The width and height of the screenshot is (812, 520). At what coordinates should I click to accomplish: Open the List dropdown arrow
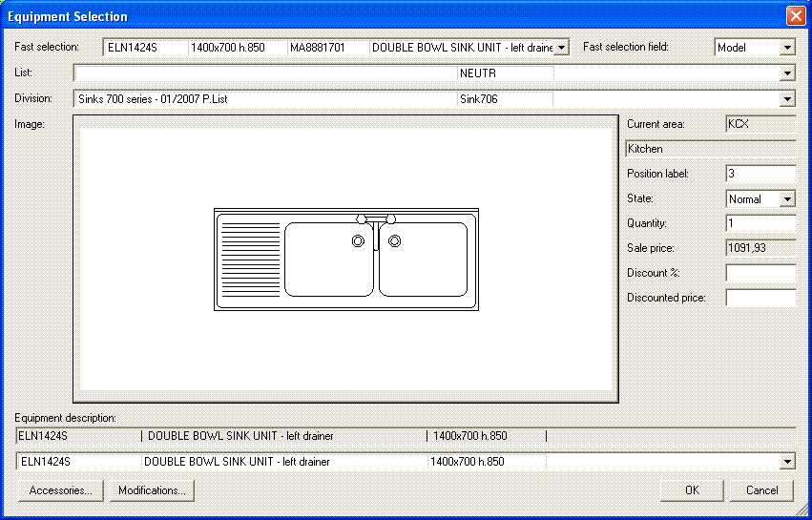pos(787,73)
